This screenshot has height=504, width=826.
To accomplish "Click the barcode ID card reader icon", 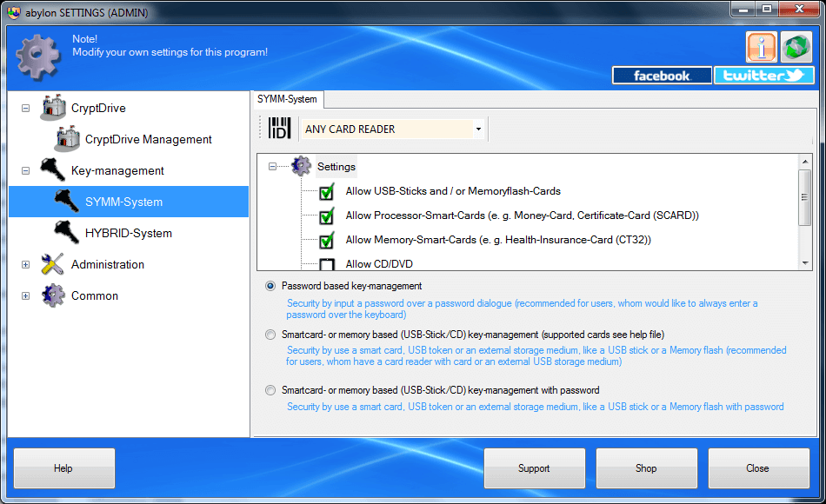I will [279, 129].
